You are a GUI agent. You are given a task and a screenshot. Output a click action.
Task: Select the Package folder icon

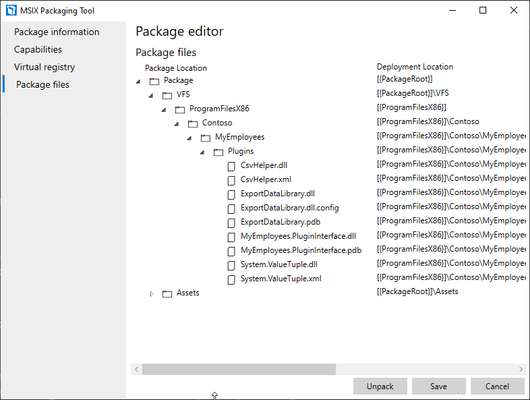click(x=154, y=81)
